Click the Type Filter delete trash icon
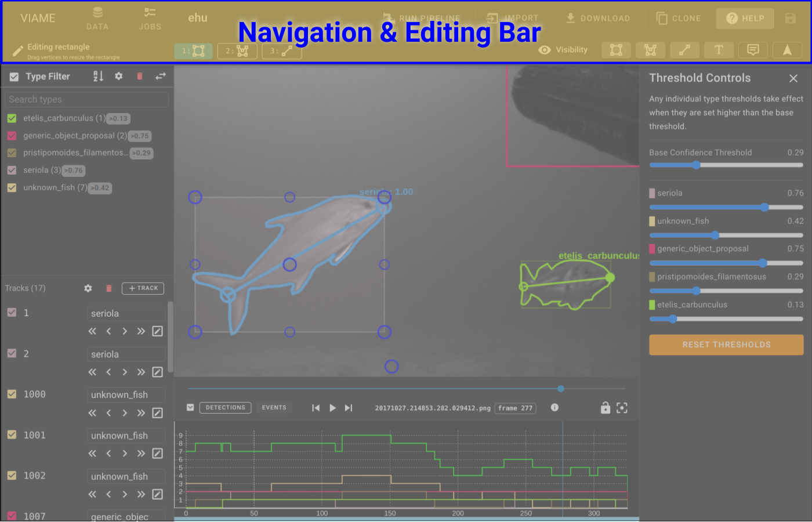The width and height of the screenshot is (812, 522). [x=140, y=76]
